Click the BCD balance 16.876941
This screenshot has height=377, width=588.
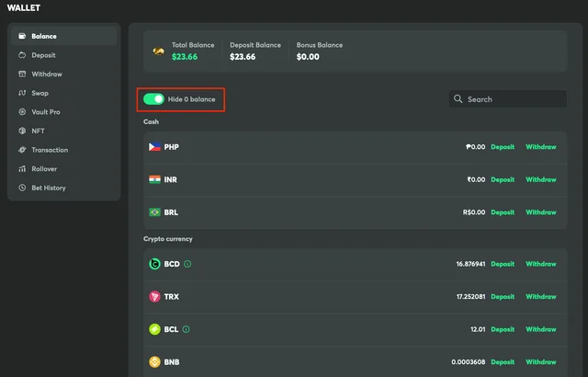[470, 264]
